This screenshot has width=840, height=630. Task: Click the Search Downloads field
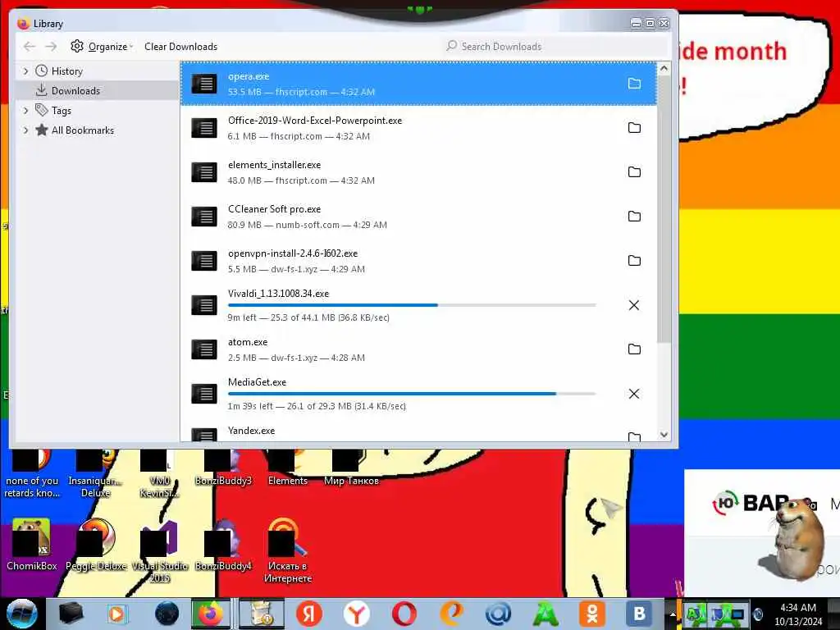coord(555,47)
